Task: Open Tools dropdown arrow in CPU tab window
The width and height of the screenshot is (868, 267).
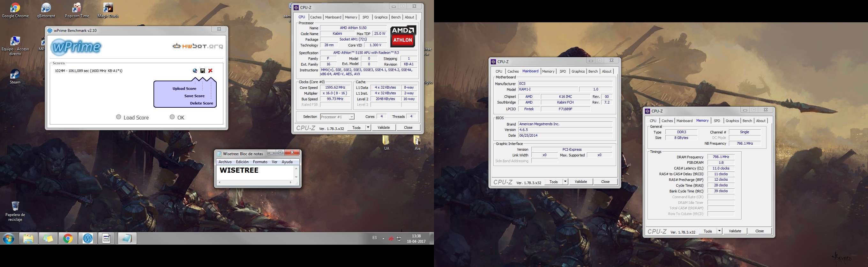Action: pos(368,127)
